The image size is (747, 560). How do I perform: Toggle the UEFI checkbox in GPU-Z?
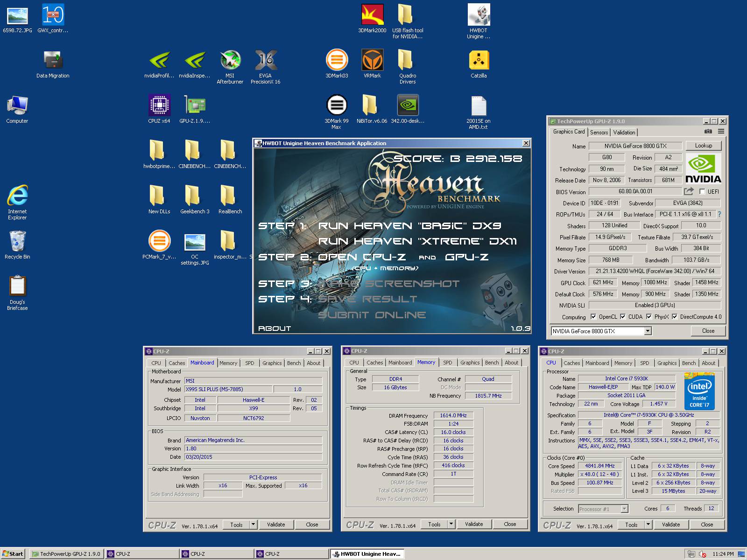(x=702, y=192)
